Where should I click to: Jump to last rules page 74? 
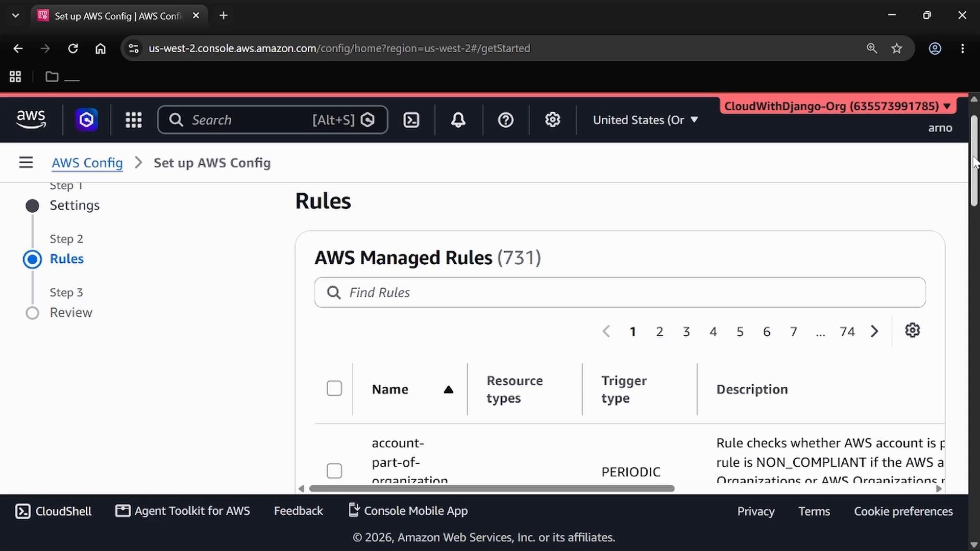[847, 332]
